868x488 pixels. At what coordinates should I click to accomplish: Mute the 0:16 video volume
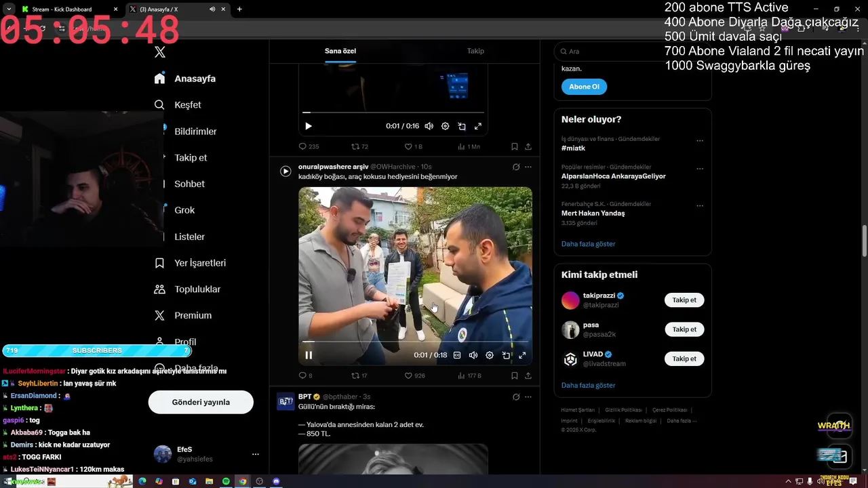point(429,126)
